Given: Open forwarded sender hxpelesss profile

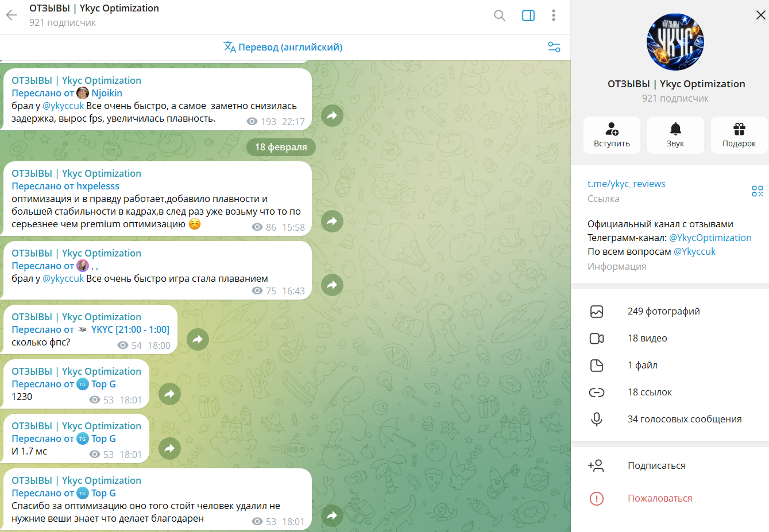Looking at the screenshot, I should (98, 186).
